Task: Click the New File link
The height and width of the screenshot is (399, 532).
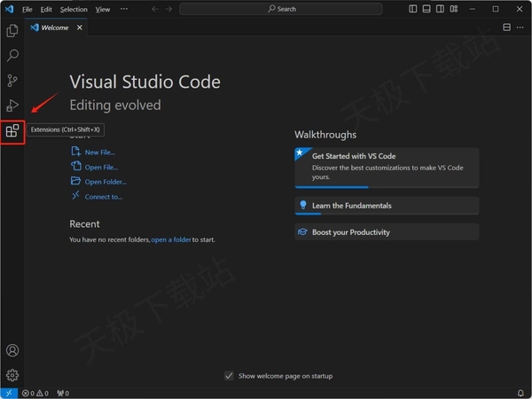Action: pos(99,152)
